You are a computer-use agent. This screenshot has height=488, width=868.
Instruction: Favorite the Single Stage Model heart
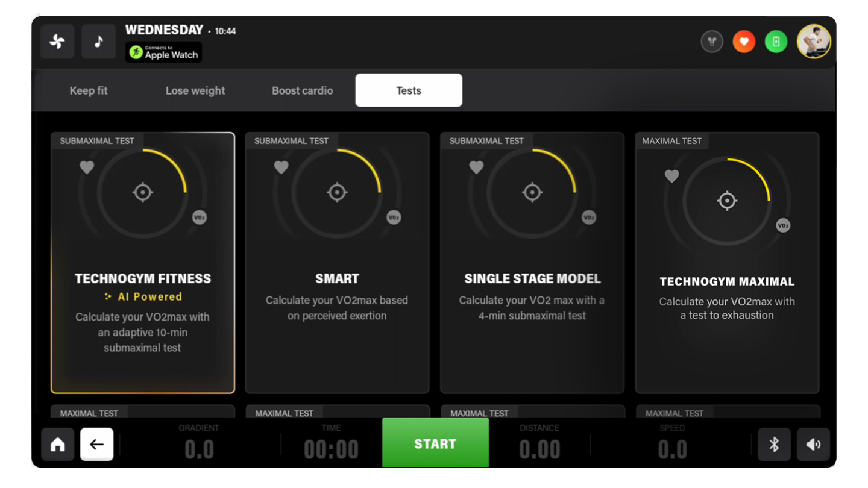[x=476, y=167]
